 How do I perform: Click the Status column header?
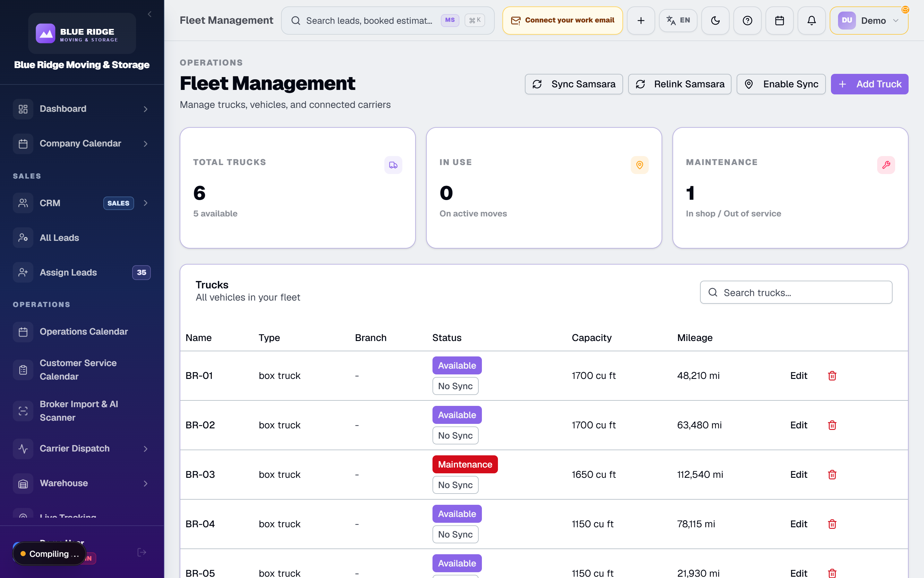click(447, 337)
